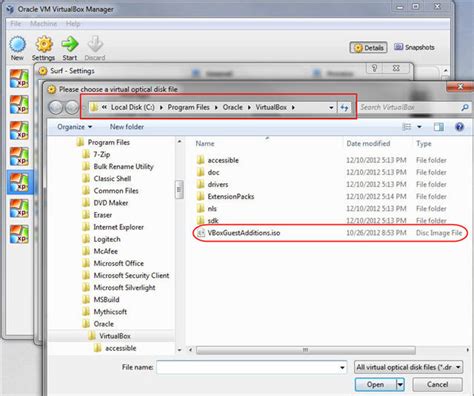Click Local Disk (C:) in the address bar

[x=133, y=107]
